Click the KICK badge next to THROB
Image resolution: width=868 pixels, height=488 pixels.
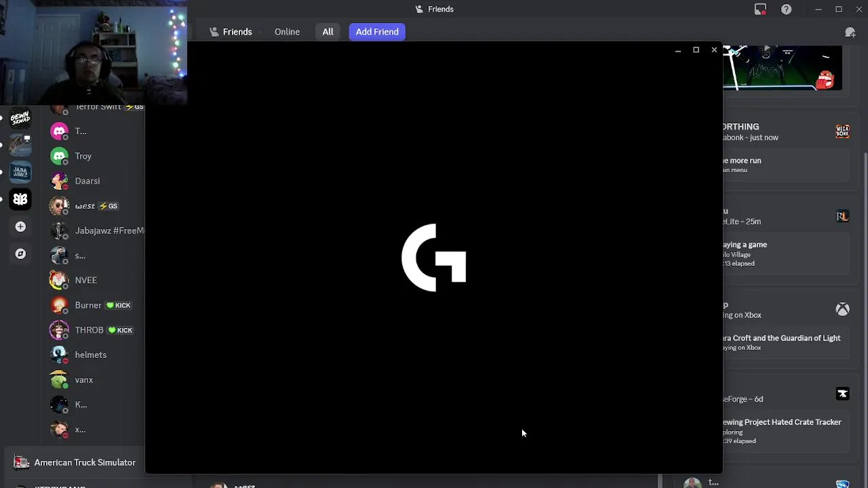(120, 330)
